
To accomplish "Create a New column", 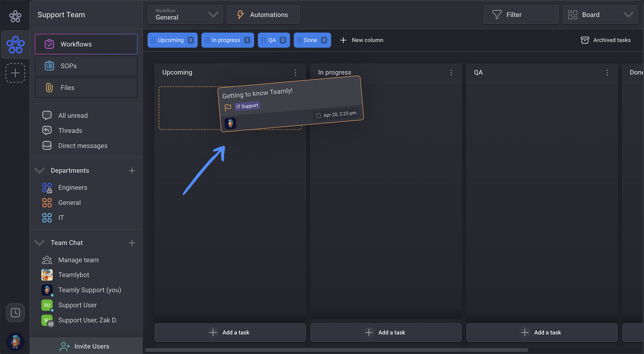I will pyautogui.click(x=361, y=40).
